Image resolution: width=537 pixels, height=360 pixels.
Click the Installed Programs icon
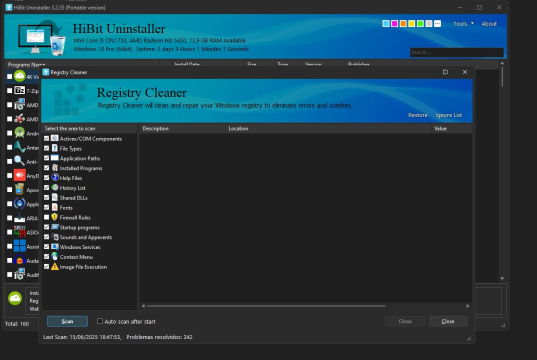coord(55,168)
